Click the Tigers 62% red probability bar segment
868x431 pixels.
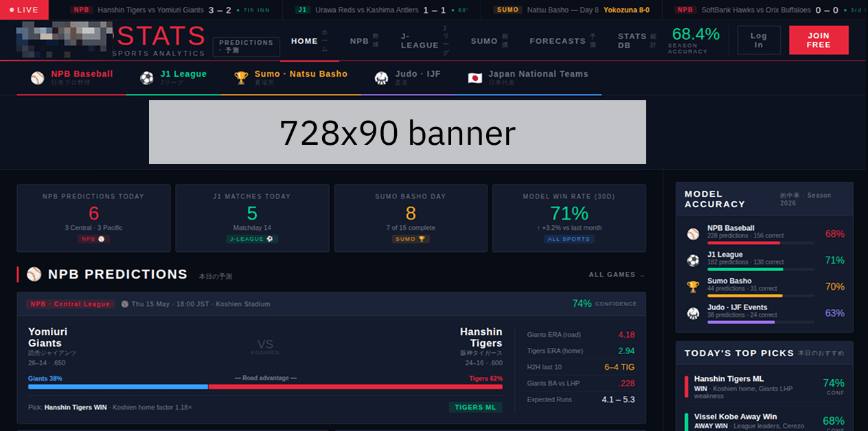355,387
